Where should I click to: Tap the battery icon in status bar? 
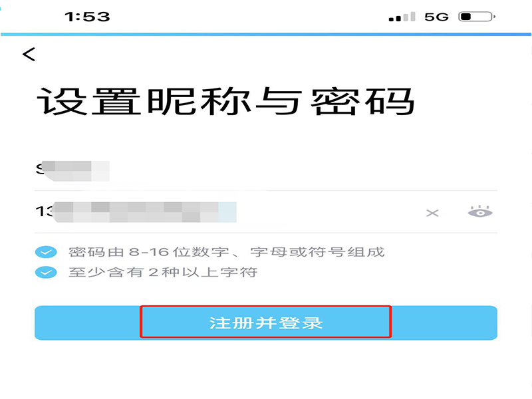tap(477, 16)
